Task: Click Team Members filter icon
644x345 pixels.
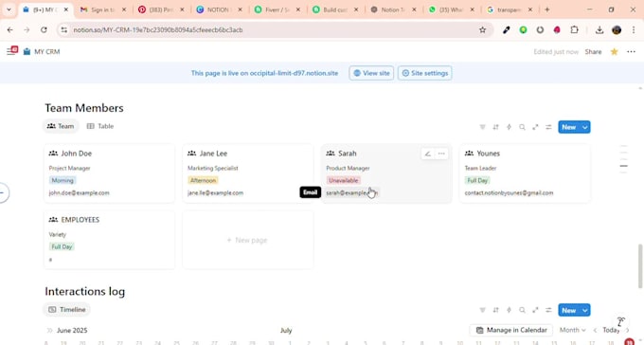Action: 483,127
